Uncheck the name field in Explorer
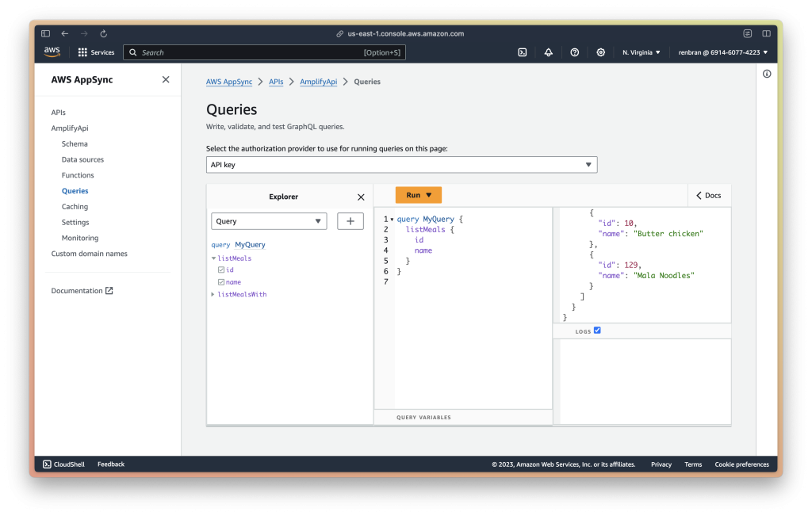812x516 pixels. pyautogui.click(x=220, y=281)
